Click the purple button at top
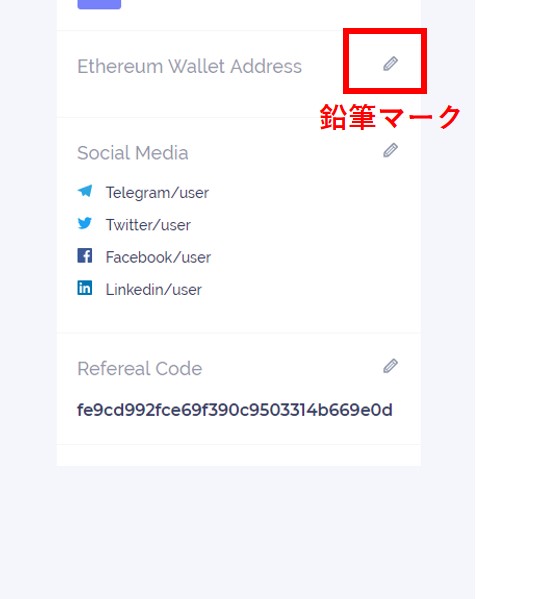This screenshot has width=558, height=599. coord(99,4)
